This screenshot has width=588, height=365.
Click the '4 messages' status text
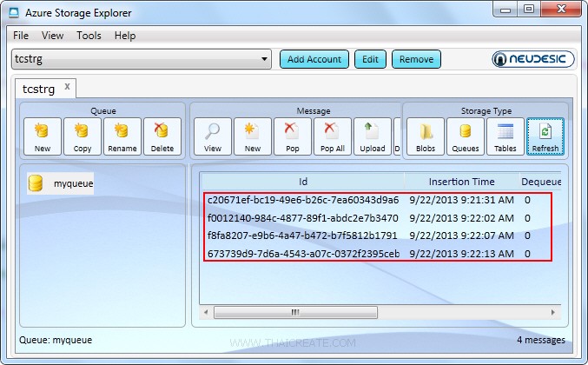(x=541, y=340)
